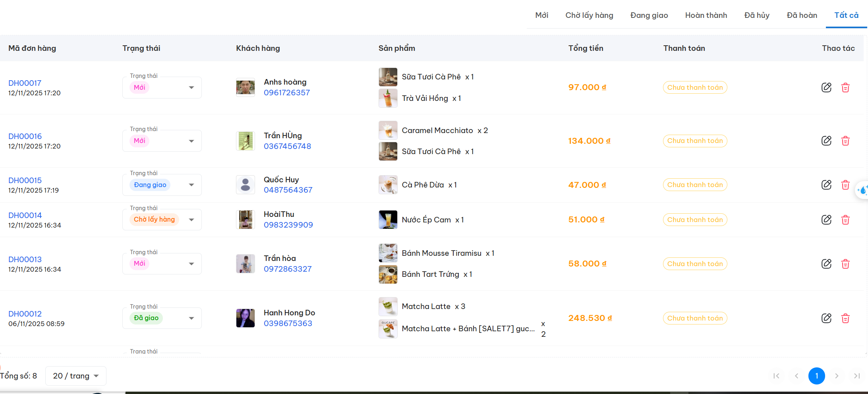
Task: Open the 'Chờ lấy hàng' tab
Action: pyautogui.click(x=589, y=15)
